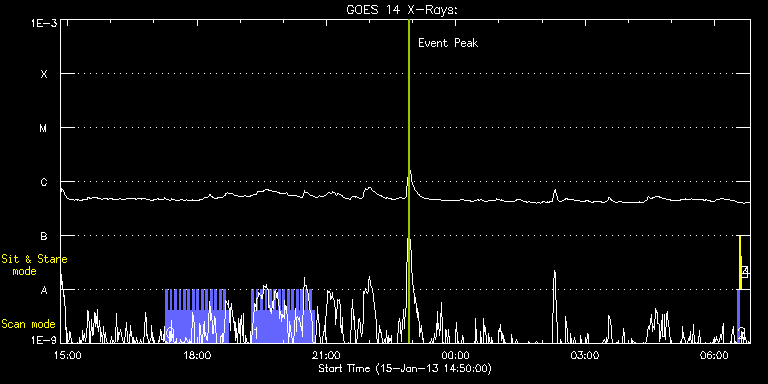Image resolution: width=768 pixels, height=384 pixels.
Task: Click the green Event Peak vertical line
Action: [x=408, y=181]
